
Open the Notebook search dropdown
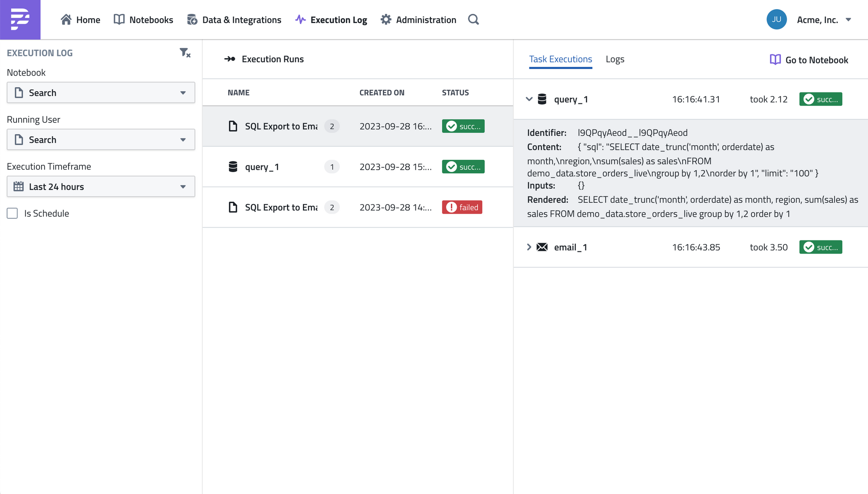tap(101, 92)
